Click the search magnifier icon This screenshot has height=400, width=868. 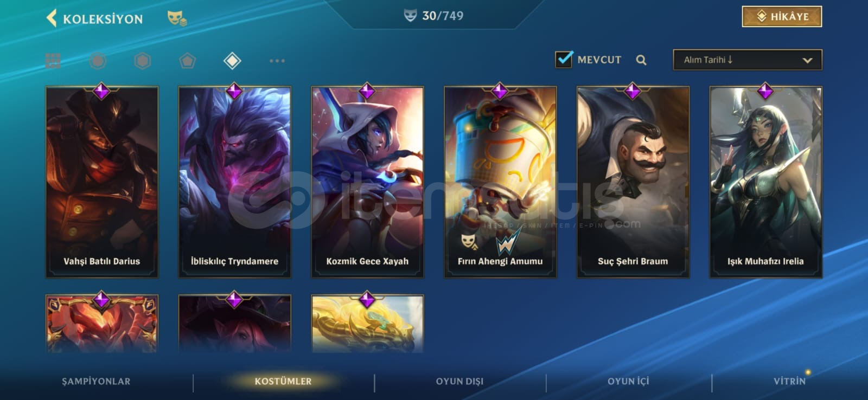coord(641,60)
